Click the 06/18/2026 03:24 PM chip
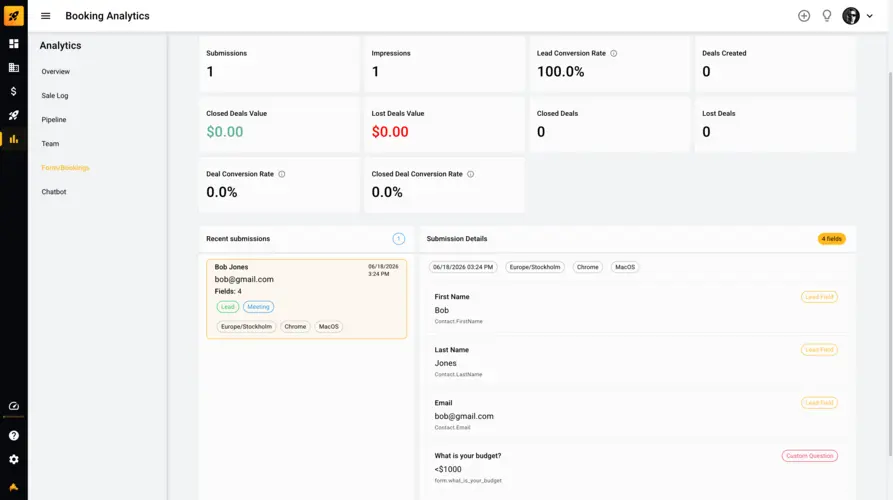893x500 pixels. (462, 267)
